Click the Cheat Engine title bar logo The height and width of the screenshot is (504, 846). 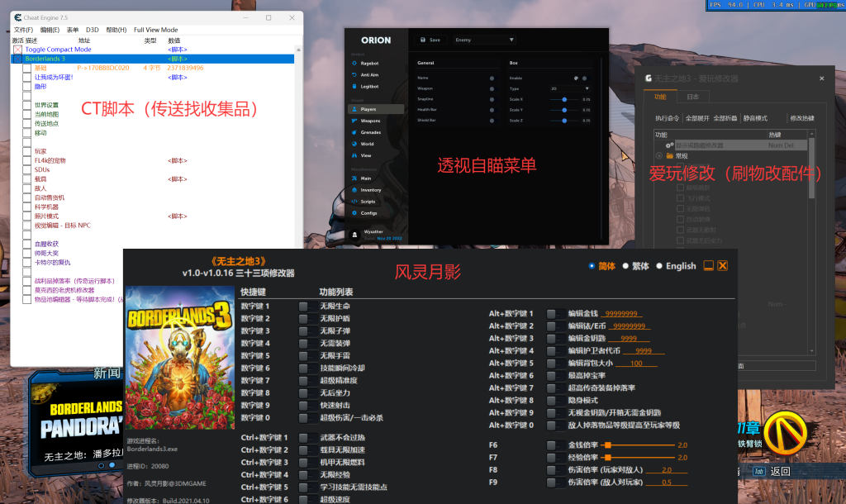[x=18, y=18]
